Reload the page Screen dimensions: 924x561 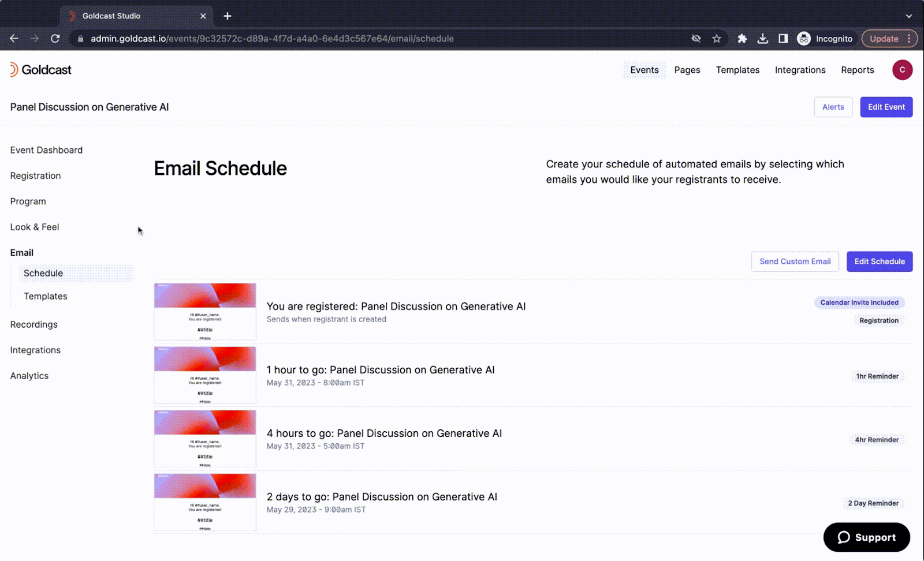[x=55, y=39]
